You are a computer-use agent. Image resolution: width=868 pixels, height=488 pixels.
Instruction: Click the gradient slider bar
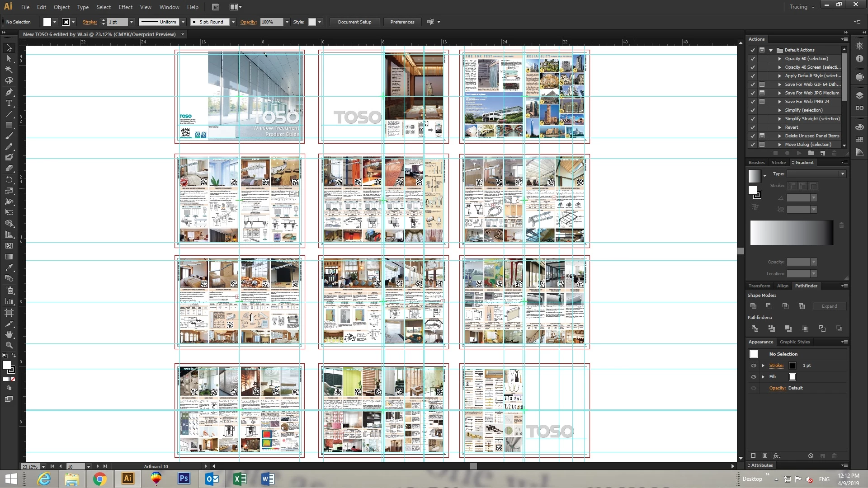(791, 233)
